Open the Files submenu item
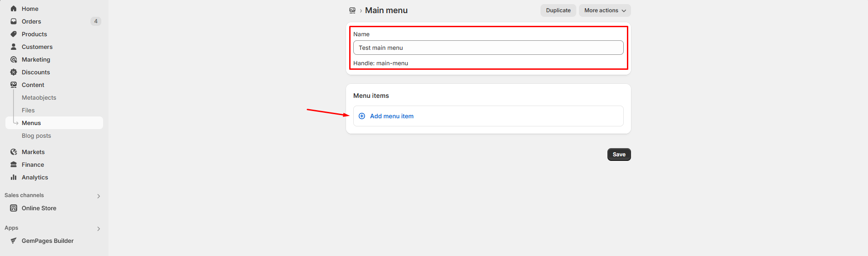Image resolution: width=868 pixels, height=256 pixels. 28,110
